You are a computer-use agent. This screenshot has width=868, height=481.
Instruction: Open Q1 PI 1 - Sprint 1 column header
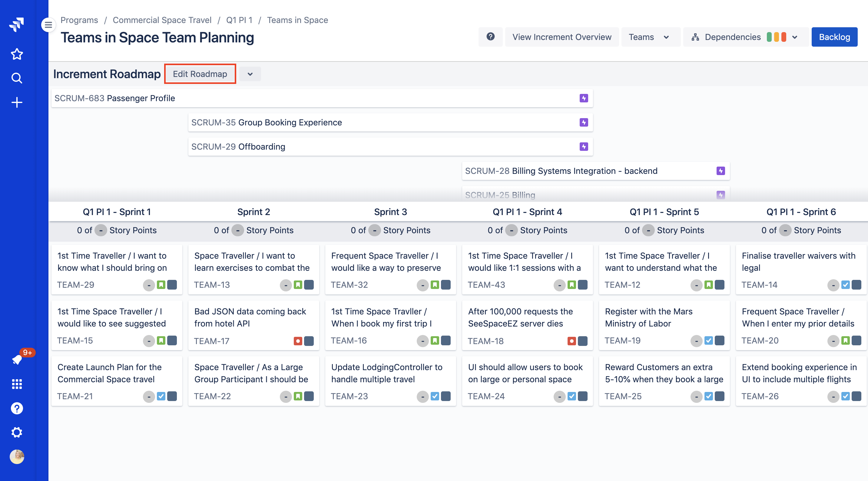click(x=117, y=212)
